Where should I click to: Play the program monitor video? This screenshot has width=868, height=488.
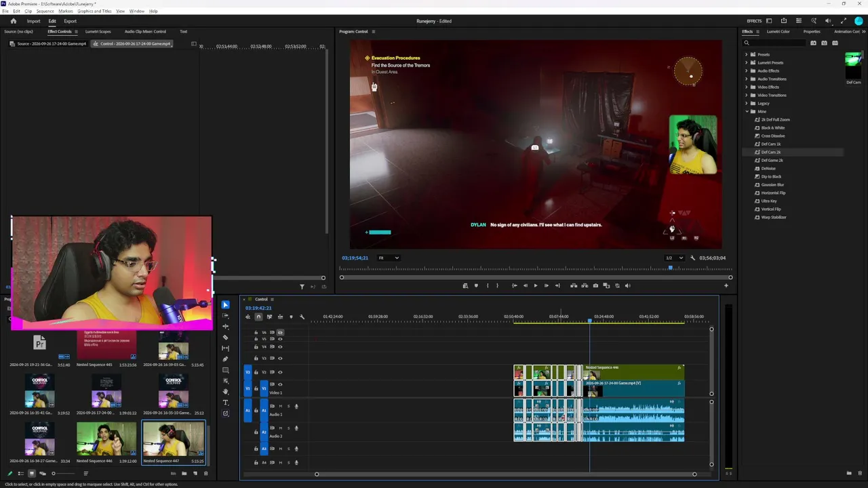(535, 285)
